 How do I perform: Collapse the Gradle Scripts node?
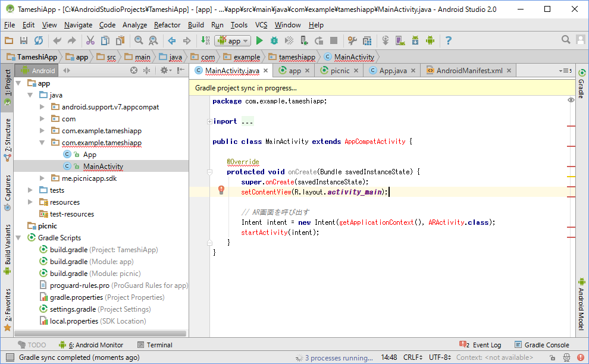(18, 238)
